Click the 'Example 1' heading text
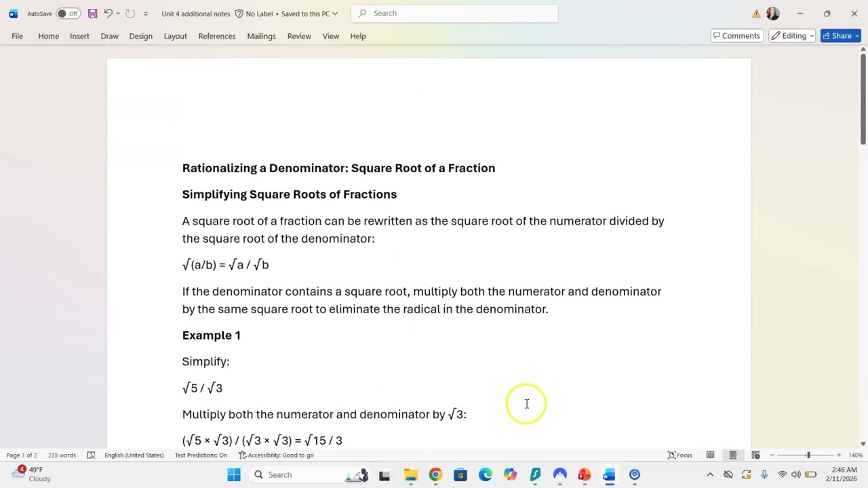This screenshot has height=488, width=868. pos(212,335)
